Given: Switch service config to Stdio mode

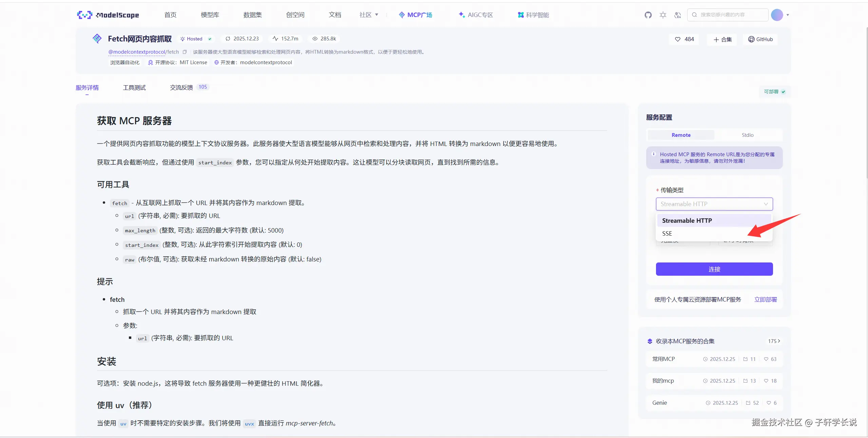Looking at the screenshot, I should pyautogui.click(x=747, y=135).
